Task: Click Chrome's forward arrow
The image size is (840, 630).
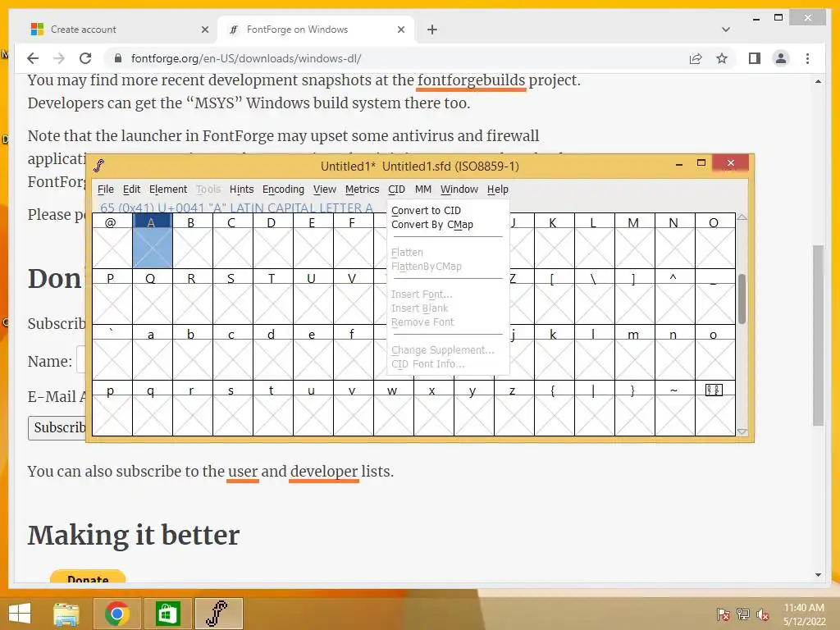Action: [x=59, y=58]
